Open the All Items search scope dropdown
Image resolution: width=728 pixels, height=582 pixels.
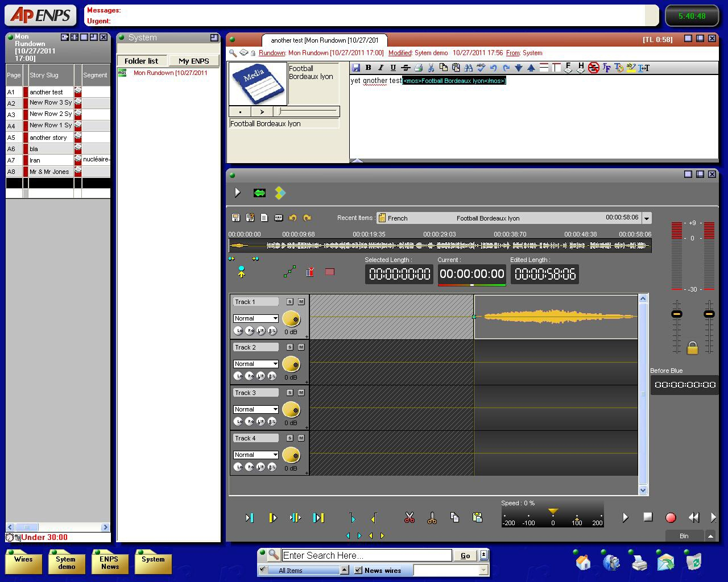(344, 570)
